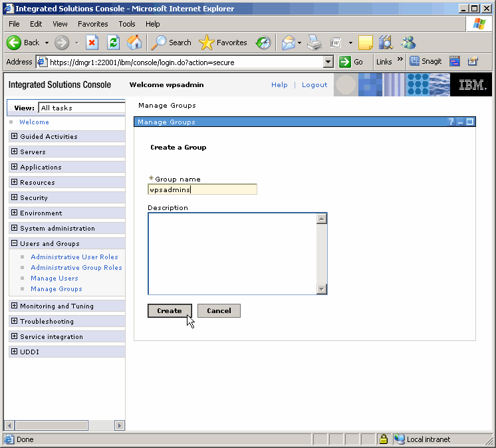Open the Search toolbar button

click(x=171, y=43)
